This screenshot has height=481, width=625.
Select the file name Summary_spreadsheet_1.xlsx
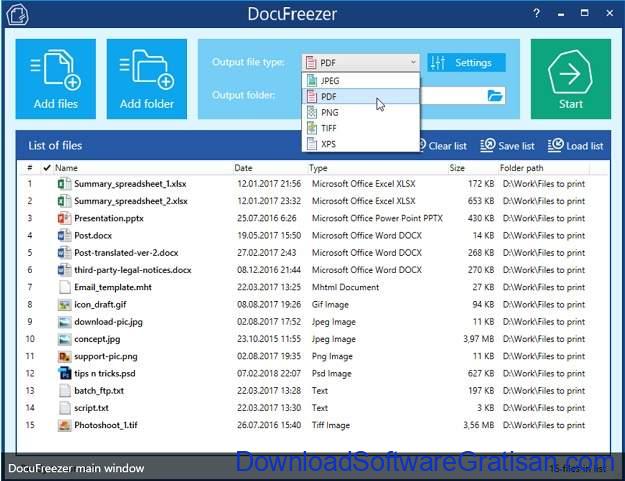[130, 184]
